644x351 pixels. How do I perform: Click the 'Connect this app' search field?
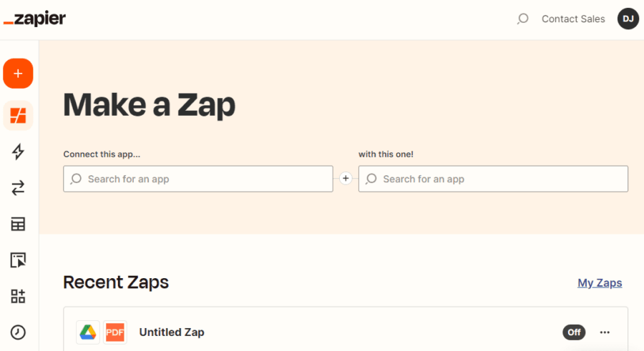tap(198, 179)
